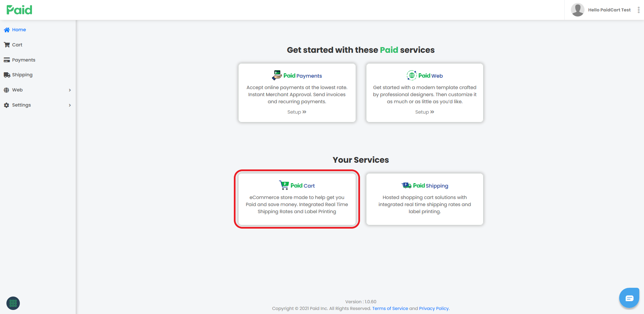Screen dimensions: 644x314
Task: Open the green grid widget at bottom left
Action: 12,303
